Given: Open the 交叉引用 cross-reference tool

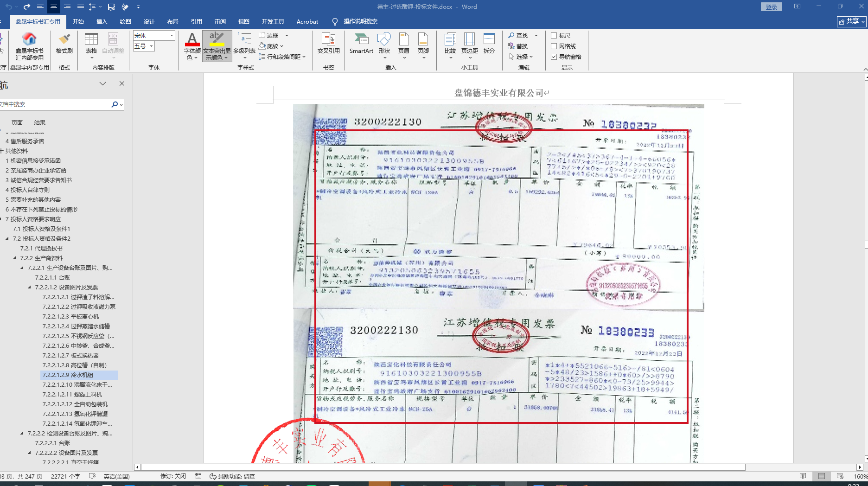Looking at the screenshot, I should click(x=328, y=43).
